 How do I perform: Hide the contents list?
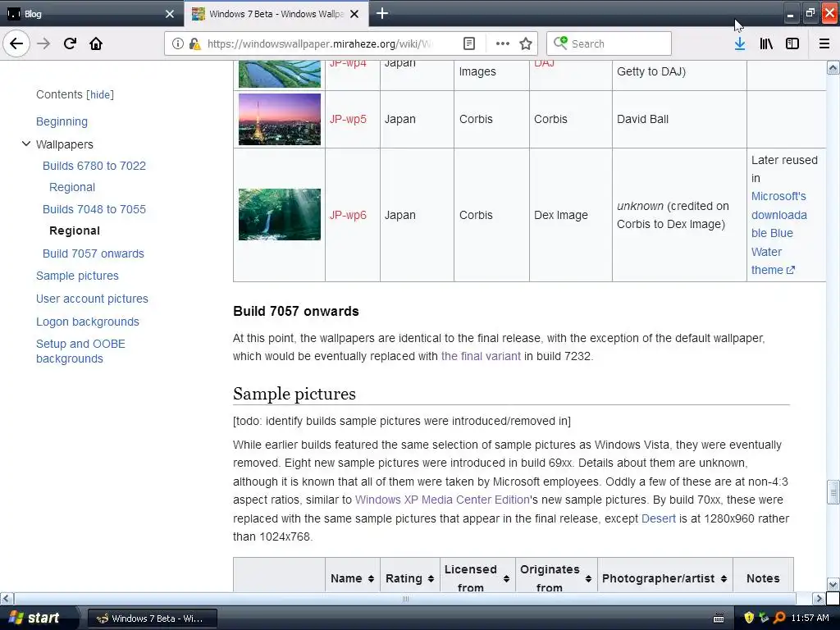[x=101, y=95]
